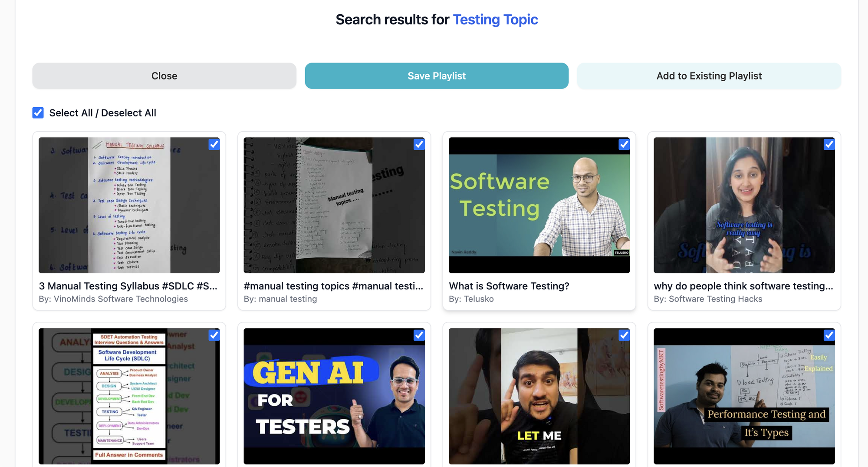Click the Telusko Software Testing thumbnail
Image resolution: width=868 pixels, height=467 pixels.
(539, 205)
